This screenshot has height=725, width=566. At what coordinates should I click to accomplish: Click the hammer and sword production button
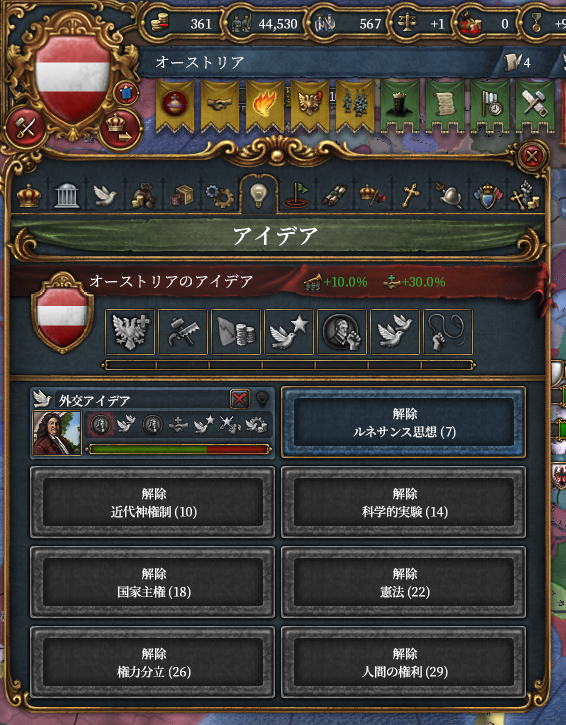(x=25, y=128)
